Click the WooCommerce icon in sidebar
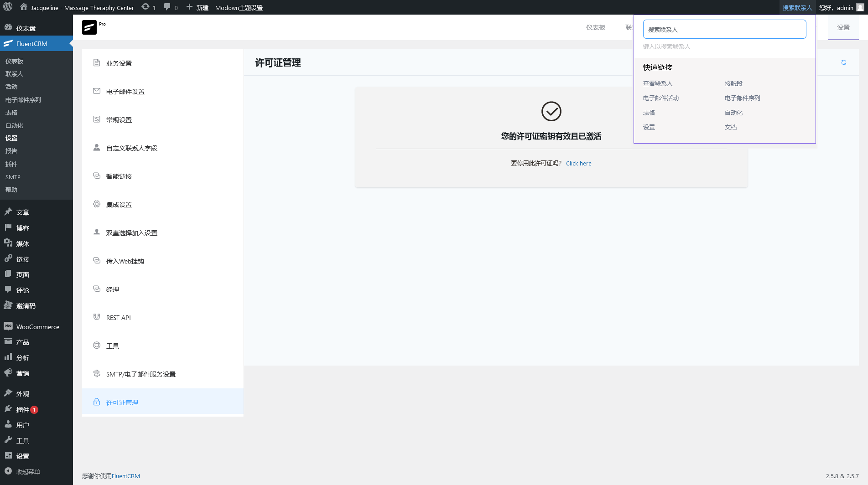868x485 pixels. 8,326
